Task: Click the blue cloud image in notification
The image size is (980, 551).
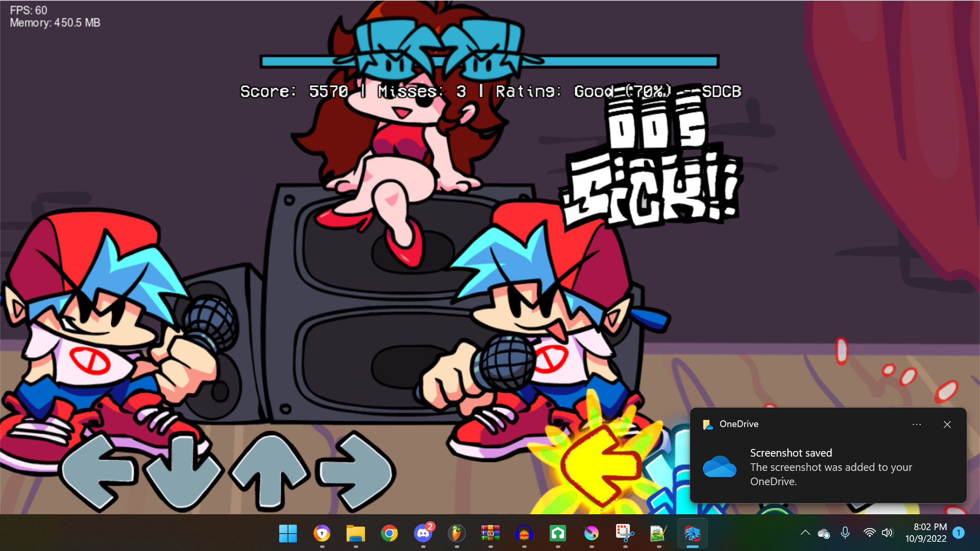Action: point(719,466)
